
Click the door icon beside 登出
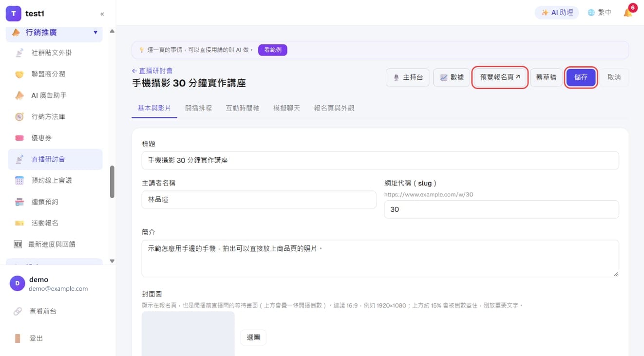pos(18,338)
